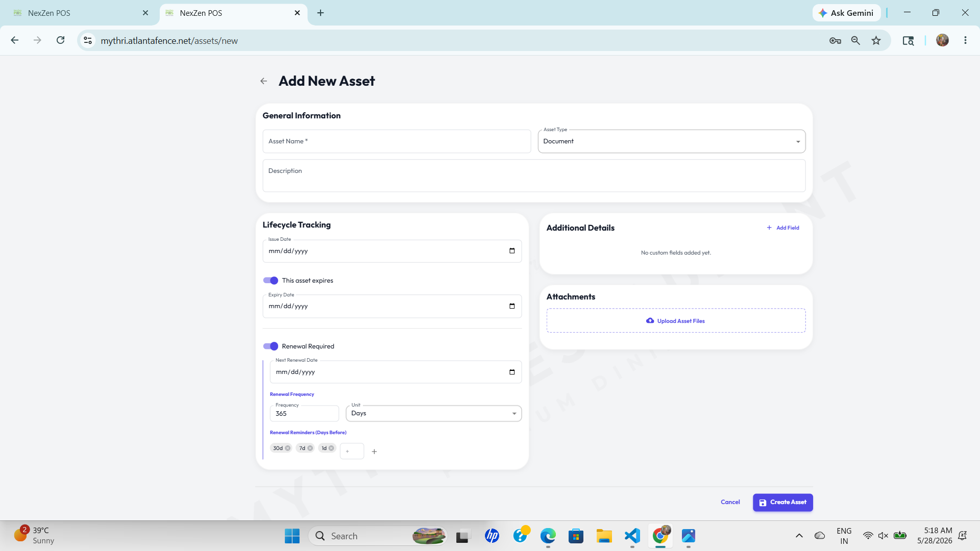Upload Asset Files in Attachments

click(x=676, y=321)
